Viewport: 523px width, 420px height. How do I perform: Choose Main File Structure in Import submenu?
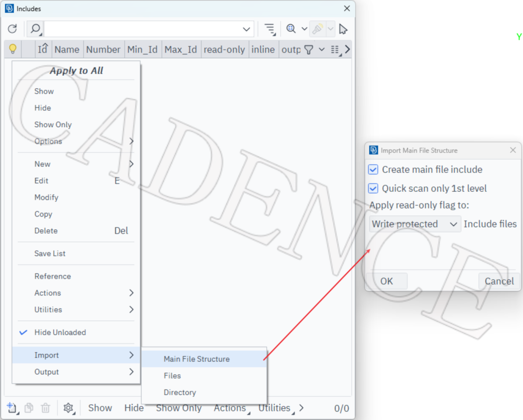[x=204, y=359]
